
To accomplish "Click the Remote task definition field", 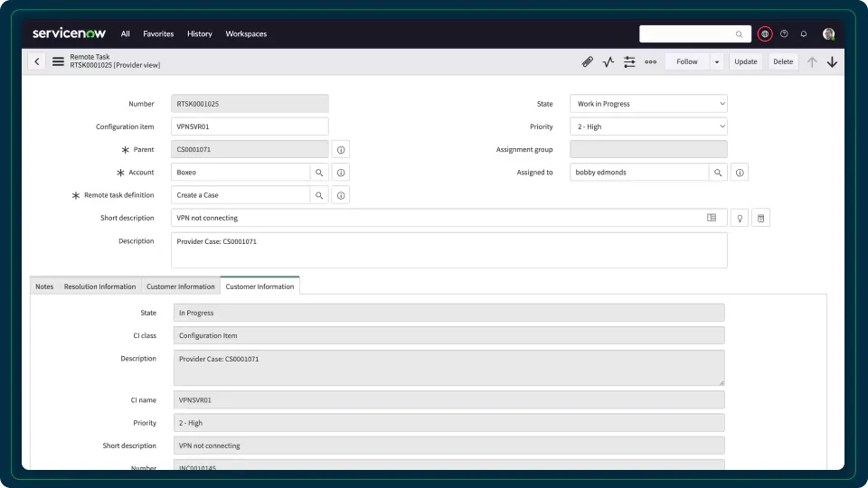I will 241,195.
